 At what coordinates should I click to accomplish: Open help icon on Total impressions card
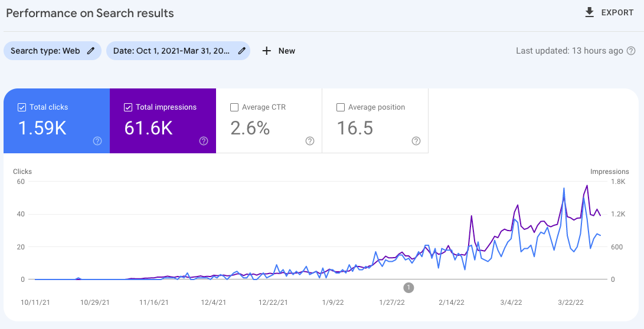coord(204,141)
